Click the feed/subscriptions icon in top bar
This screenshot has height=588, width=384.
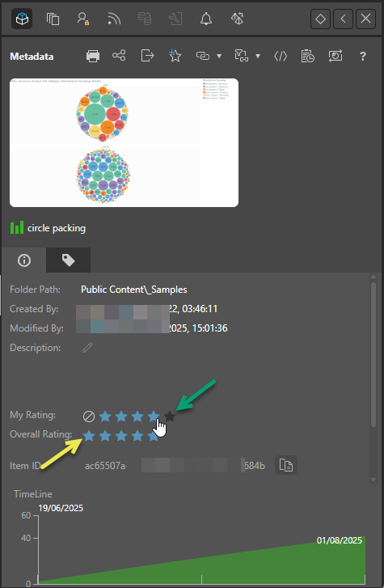pyautogui.click(x=114, y=19)
